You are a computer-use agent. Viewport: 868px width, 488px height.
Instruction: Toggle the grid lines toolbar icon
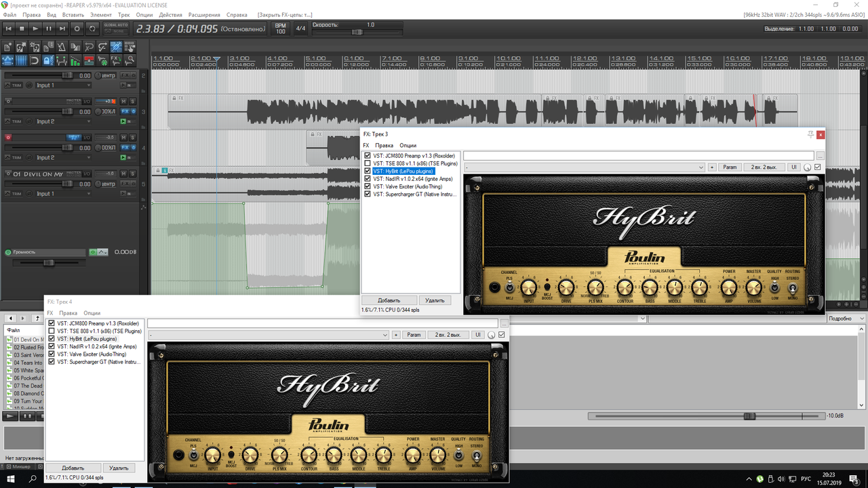[21, 60]
